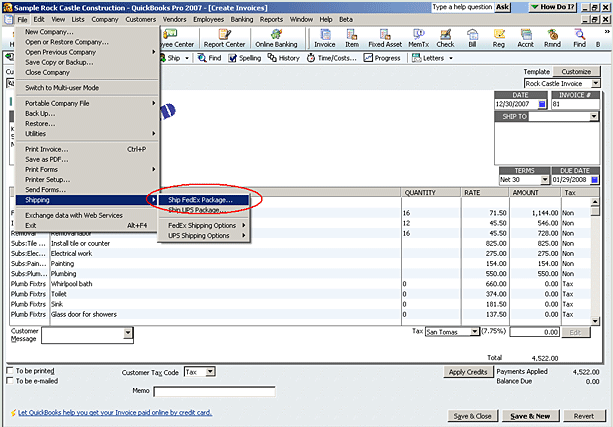Screen dimensions: 613x427
Task: Click the toolbar overflow chevron
Action: click(607, 32)
